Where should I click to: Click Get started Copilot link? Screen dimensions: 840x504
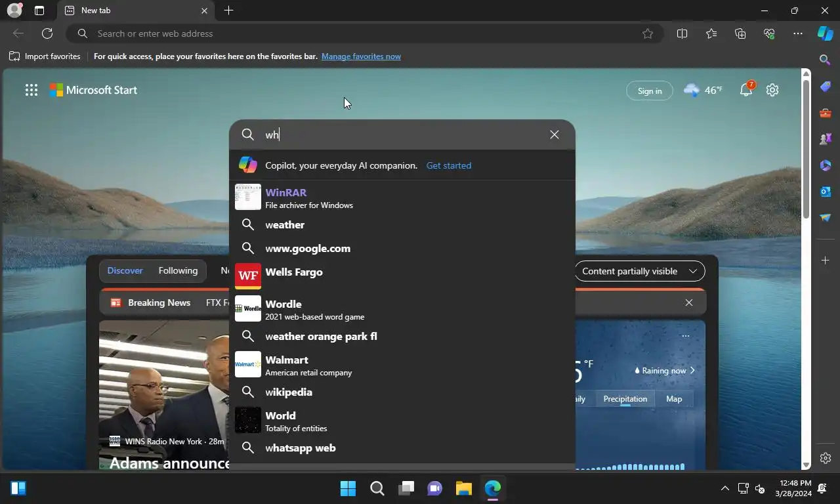pyautogui.click(x=449, y=165)
